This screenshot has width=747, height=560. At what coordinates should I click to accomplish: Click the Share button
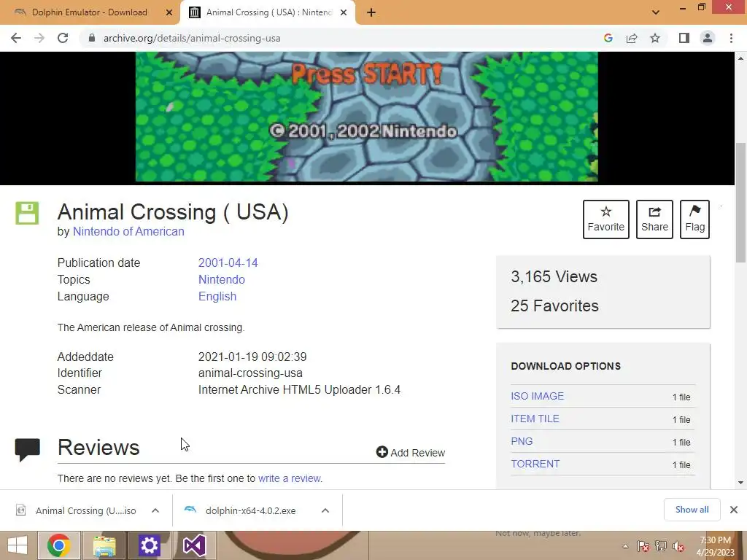tap(654, 219)
